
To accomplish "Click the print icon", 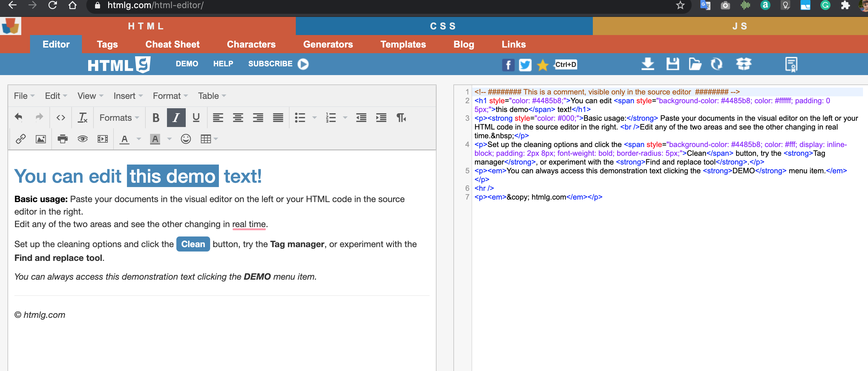I will coord(62,139).
